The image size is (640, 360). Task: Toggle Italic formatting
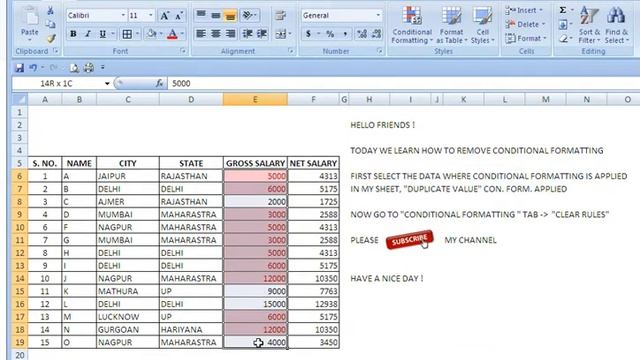click(87, 34)
